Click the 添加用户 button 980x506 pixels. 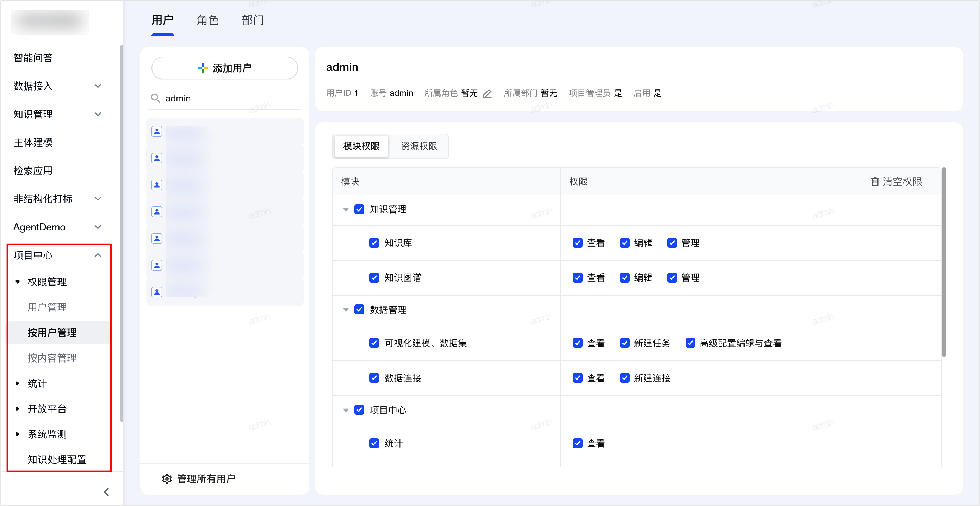pyautogui.click(x=224, y=68)
